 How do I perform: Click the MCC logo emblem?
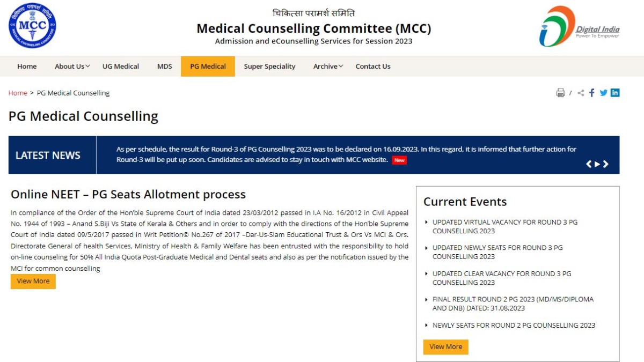coord(32,26)
